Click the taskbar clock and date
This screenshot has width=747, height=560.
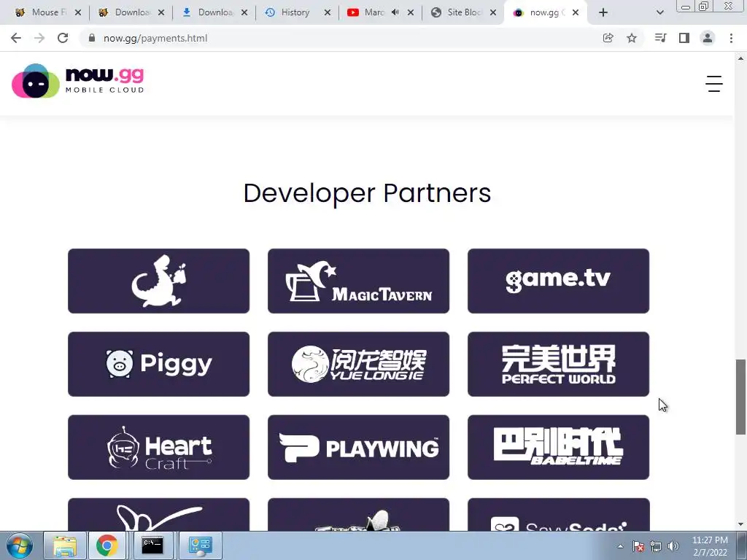[710, 546]
